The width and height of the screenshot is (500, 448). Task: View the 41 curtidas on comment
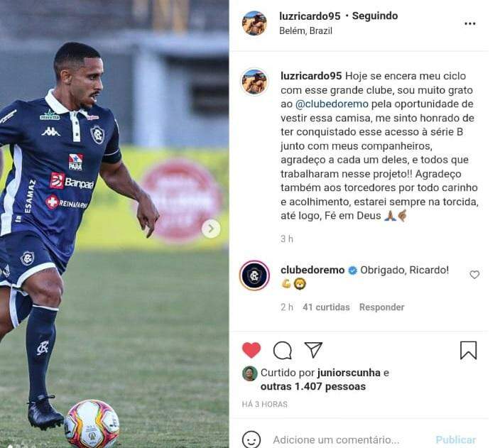pyautogui.click(x=326, y=307)
